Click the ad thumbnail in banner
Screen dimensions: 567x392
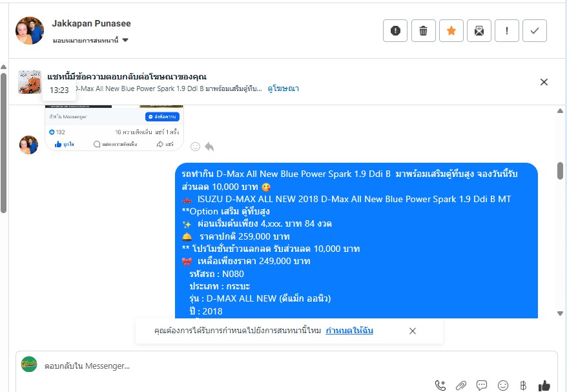click(30, 82)
